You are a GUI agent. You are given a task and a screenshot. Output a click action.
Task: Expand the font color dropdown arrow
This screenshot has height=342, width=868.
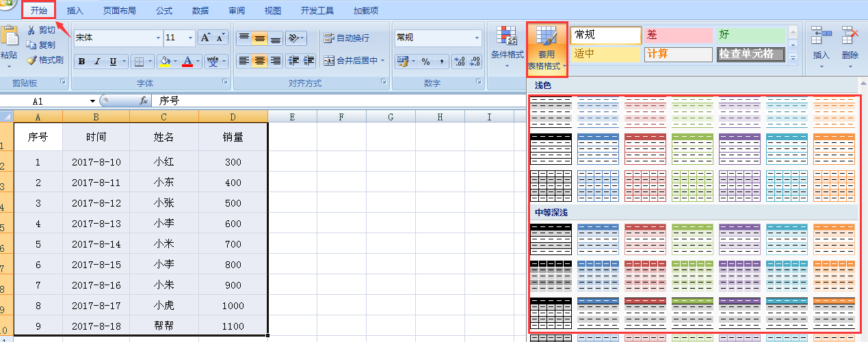[199, 62]
